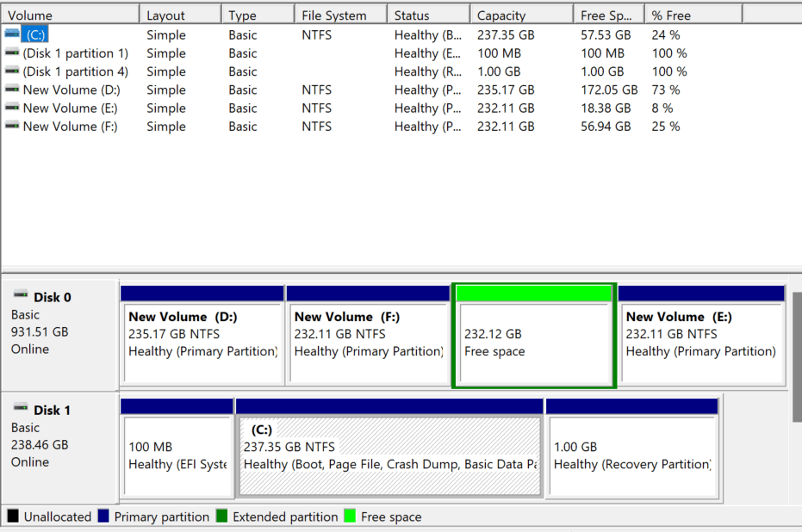802x532 pixels.
Task: Select New Volume (F:) in the volume list
Action: coord(70,127)
